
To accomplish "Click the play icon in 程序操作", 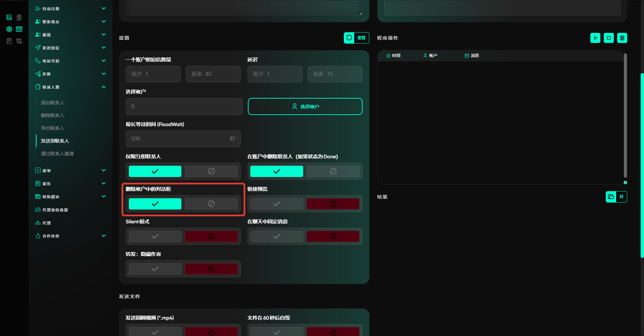I will (595, 38).
